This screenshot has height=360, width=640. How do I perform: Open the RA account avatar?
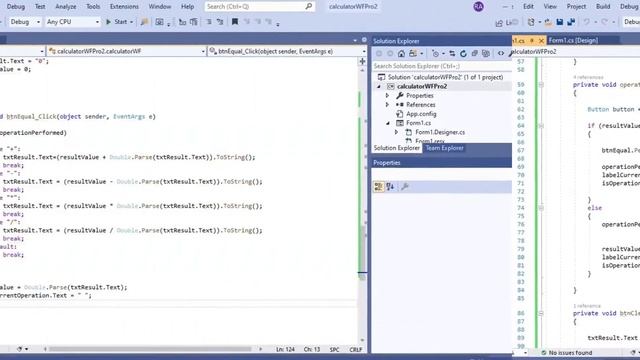[x=478, y=7]
